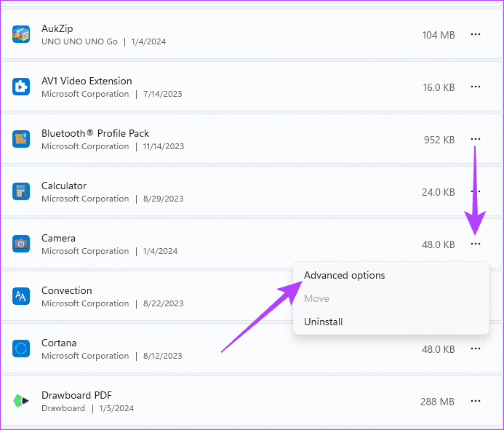This screenshot has height=430, width=504.
Task: Open more options for Bluetooth Profile Pack
Action: [476, 139]
